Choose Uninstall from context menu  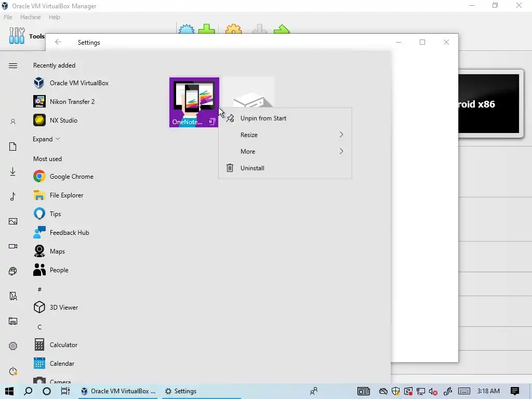click(x=285, y=168)
